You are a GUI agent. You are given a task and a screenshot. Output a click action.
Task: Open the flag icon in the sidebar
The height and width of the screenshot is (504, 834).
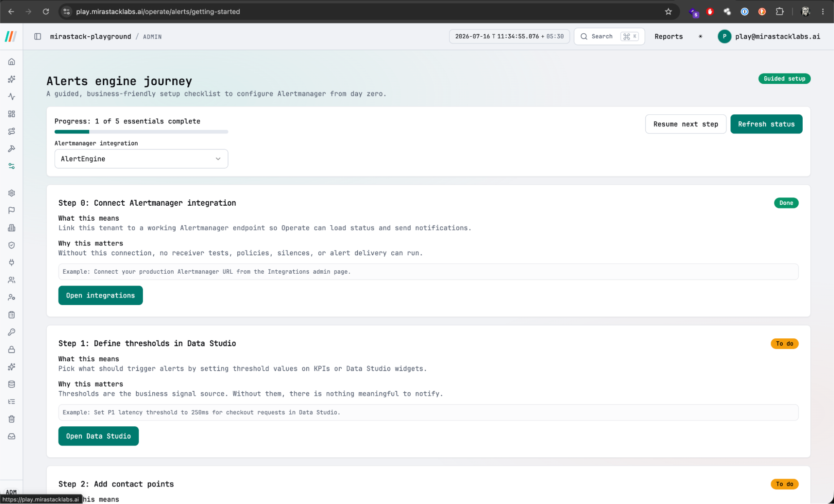12,210
